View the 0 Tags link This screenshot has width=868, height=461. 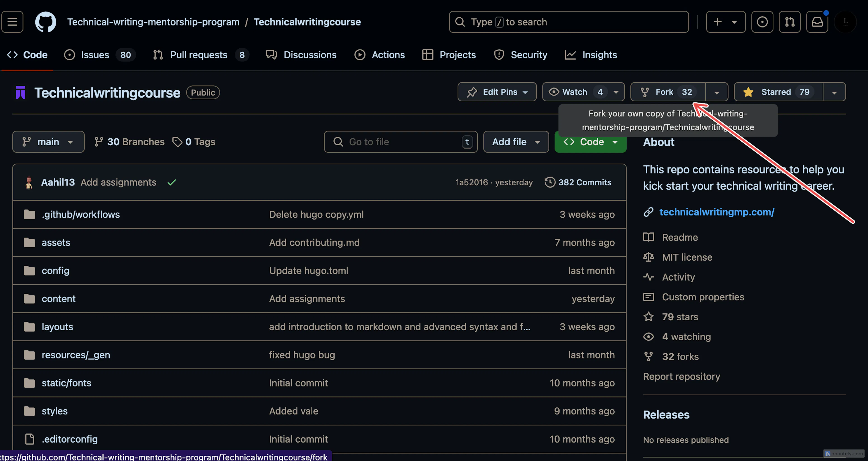[x=194, y=142]
